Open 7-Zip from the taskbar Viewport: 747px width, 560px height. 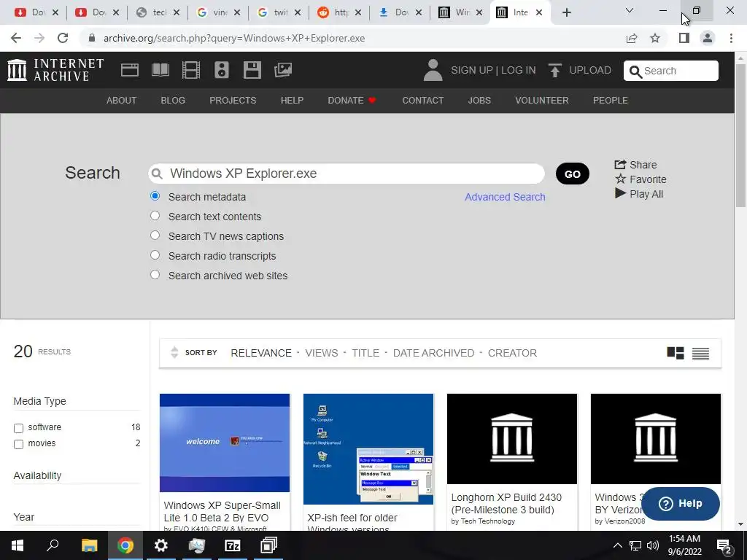(x=233, y=545)
